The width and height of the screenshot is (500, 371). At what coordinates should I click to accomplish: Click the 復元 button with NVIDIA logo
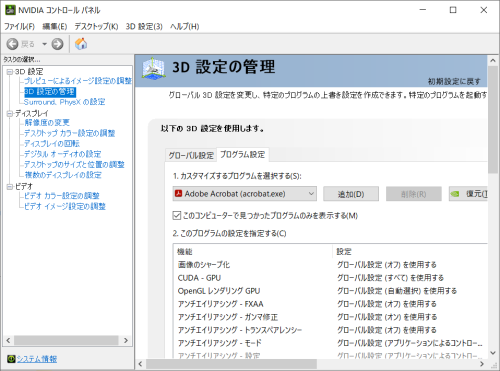click(x=468, y=194)
